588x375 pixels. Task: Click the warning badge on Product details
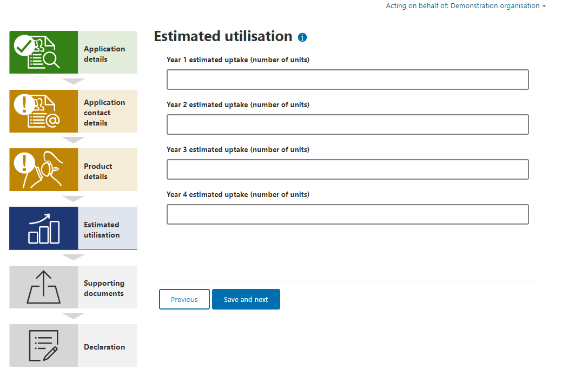(x=24, y=163)
